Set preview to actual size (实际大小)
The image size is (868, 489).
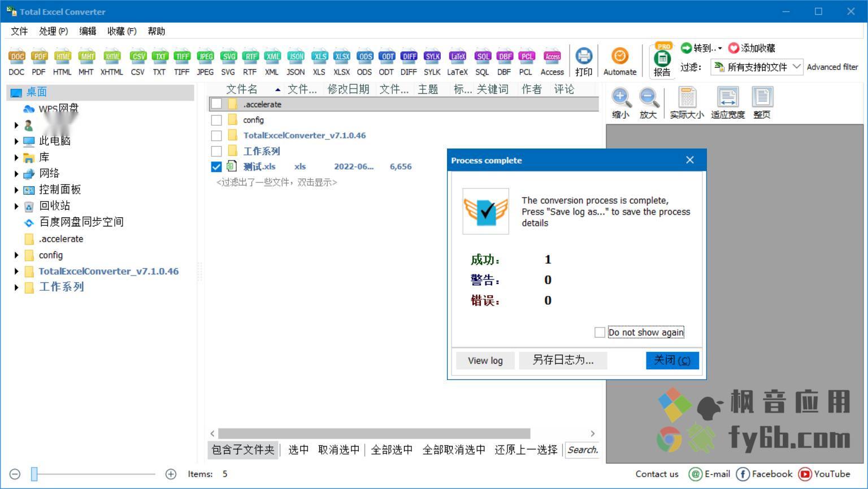pyautogui.click(x=687, y=103)
